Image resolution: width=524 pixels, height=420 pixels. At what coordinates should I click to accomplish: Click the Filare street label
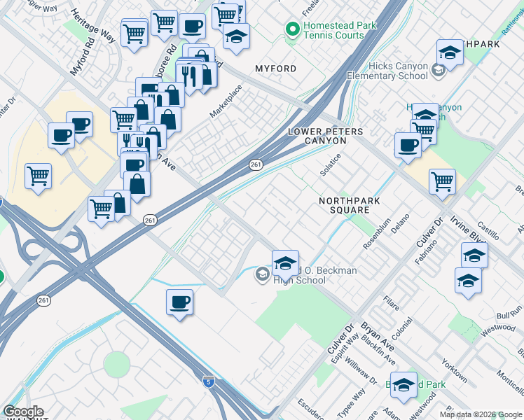click(x=391, y=303)
